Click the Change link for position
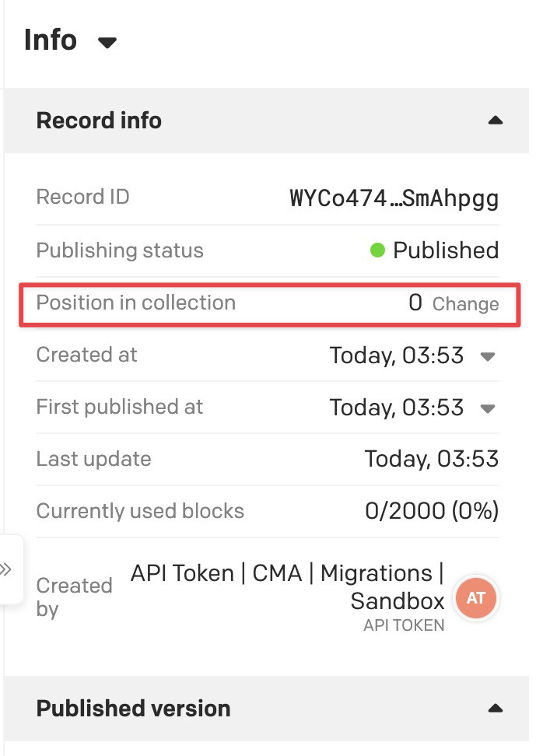Viewport: 536px width, 756px height. (x=465, y=304)
